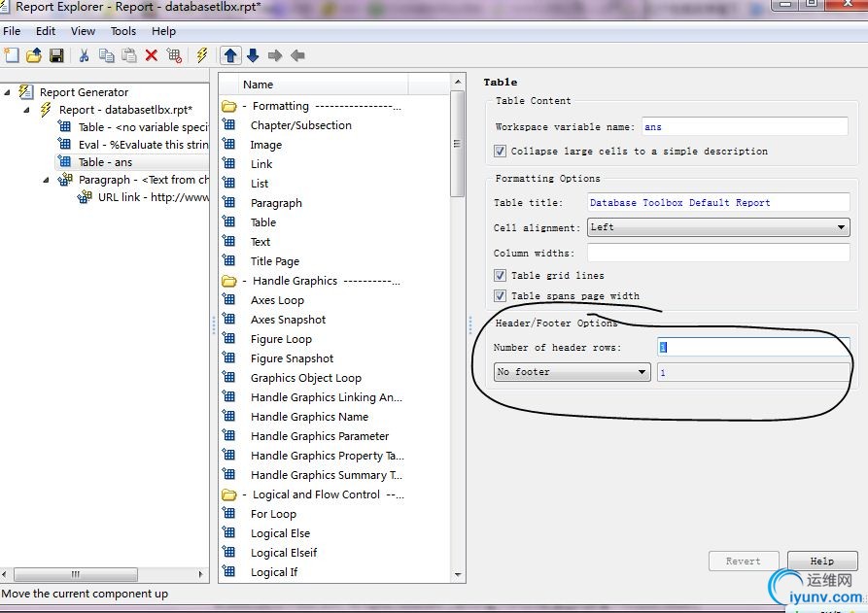Click the URL link component icon in tree
This screenshot has width=868, height=613.
85,196
